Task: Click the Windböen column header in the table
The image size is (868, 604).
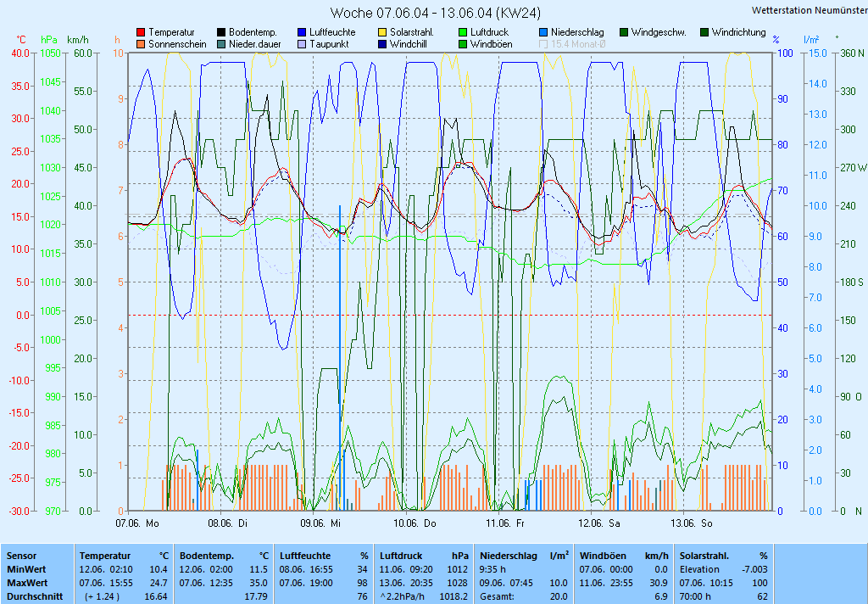Action: (603, 556)
